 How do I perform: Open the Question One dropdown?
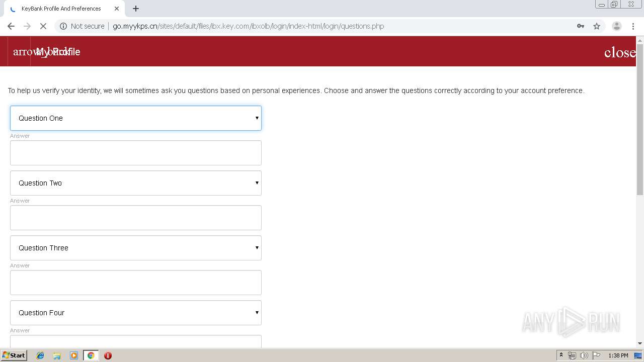(x=136, y=118)
